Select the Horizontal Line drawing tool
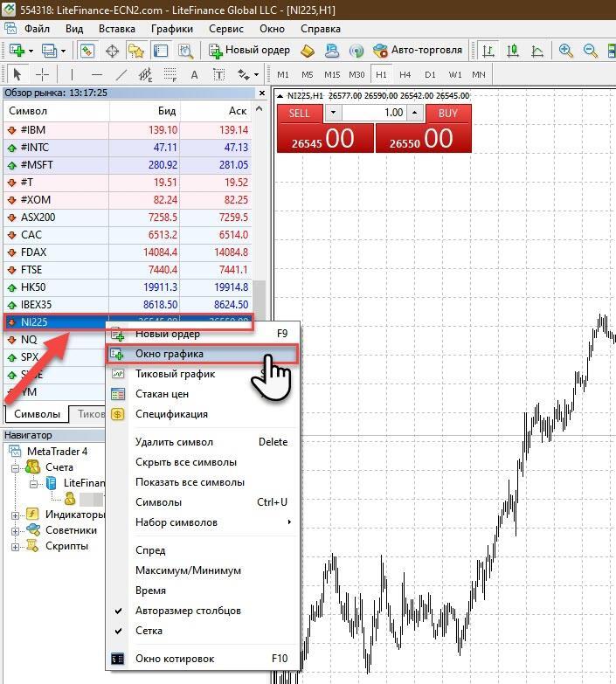Image resolution: width=616 pixels, height=684 pixels. pyautogui.click(x=97, y=74)
